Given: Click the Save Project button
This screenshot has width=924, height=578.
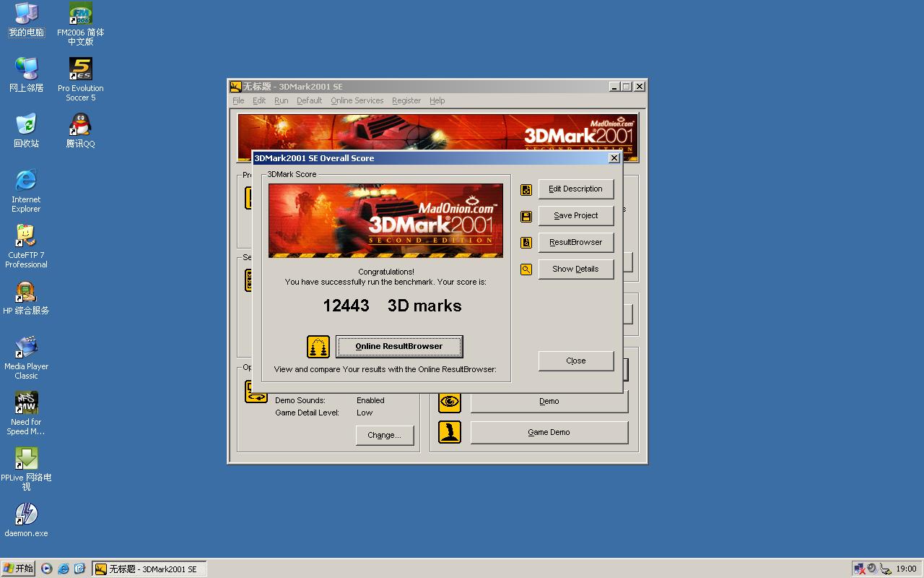Looking at the screenshot, I should click(575, 215).
